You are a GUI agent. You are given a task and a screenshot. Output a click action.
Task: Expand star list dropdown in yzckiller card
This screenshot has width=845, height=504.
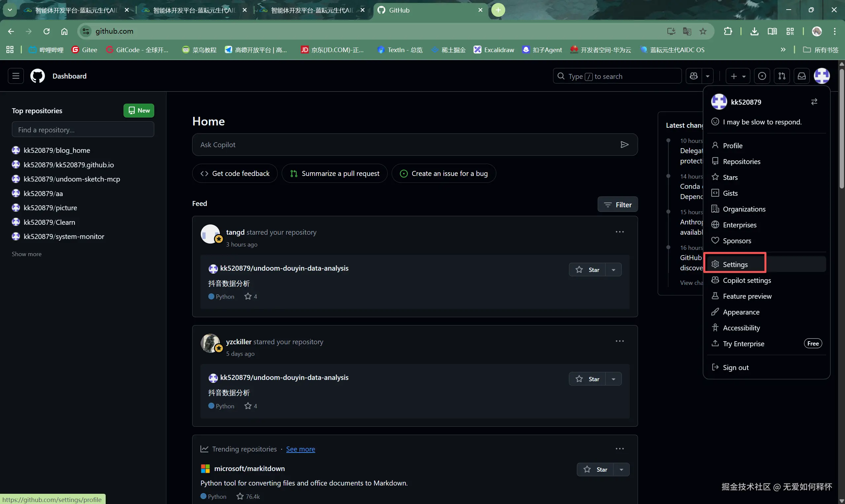click(x=614, y=379)
